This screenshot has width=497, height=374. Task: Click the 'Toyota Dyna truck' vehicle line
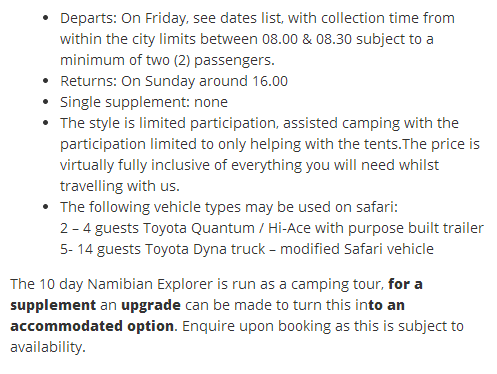point(247,249)
